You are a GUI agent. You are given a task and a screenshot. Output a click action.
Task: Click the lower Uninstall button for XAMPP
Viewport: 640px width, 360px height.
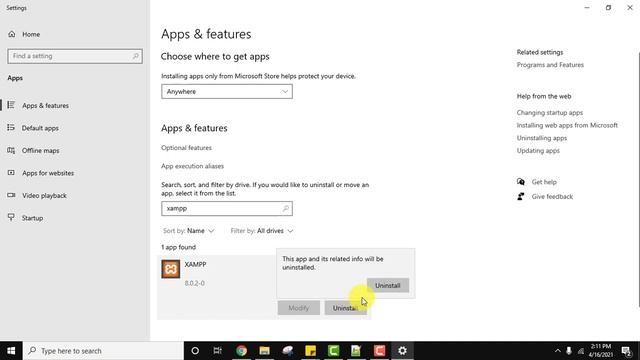pos(345,308)
